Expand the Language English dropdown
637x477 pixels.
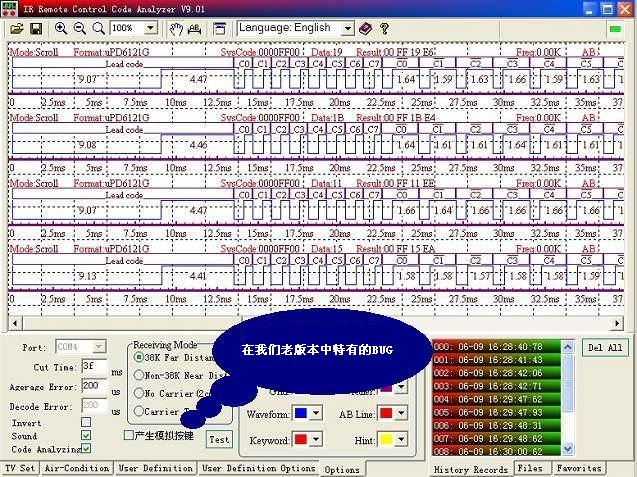(347, 28)
